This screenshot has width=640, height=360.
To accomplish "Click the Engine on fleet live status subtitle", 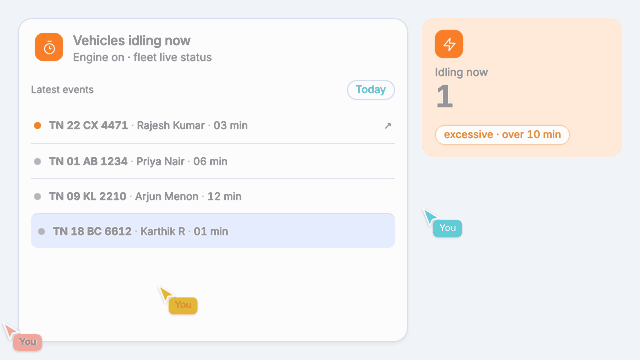I will click(142, 57).
